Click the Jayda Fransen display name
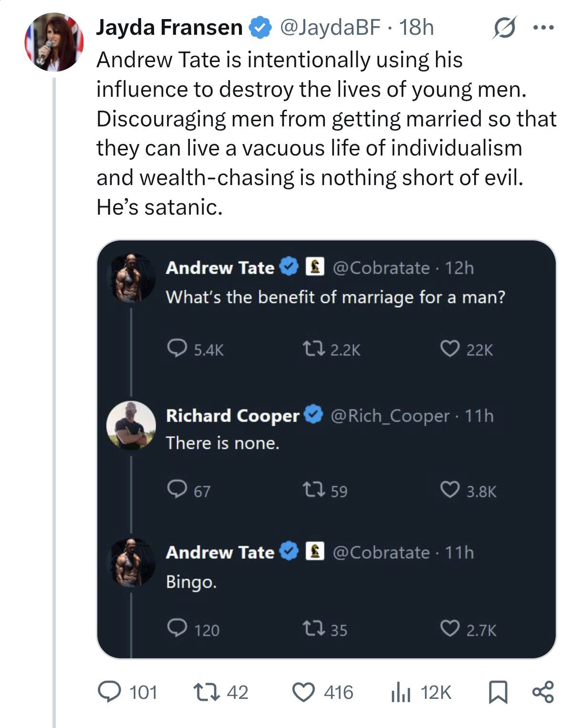The width and height of the screenshot is (582, 728). point(169,28)
